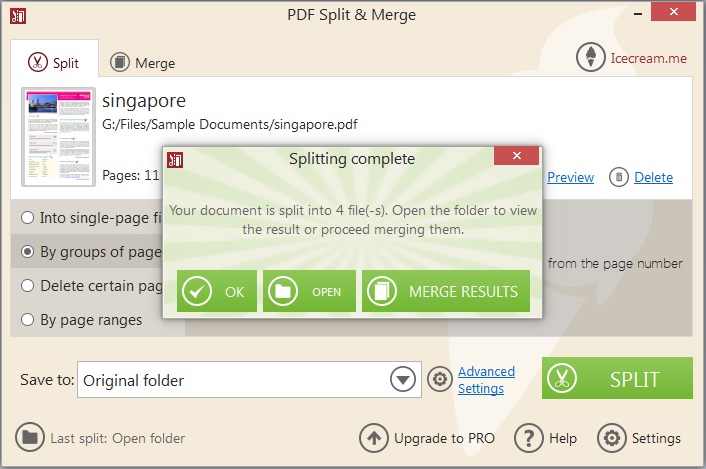Click the trash can icon beside Delete

[619, 177]
